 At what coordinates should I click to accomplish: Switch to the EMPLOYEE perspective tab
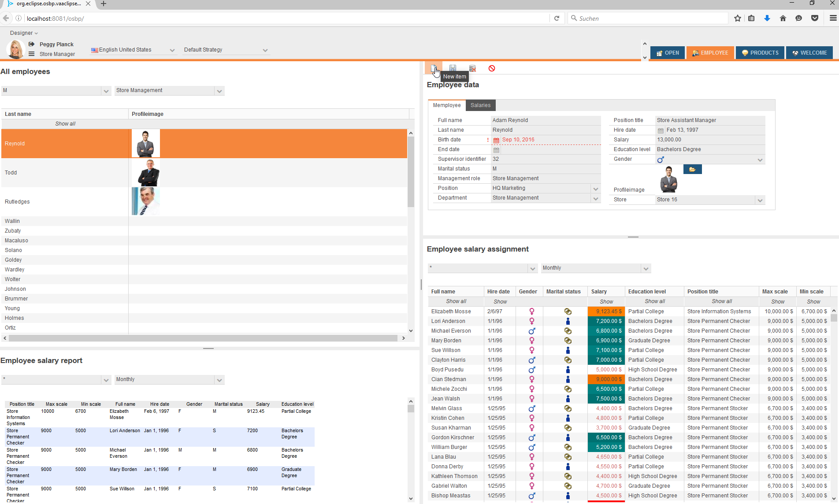pos(710,53)
